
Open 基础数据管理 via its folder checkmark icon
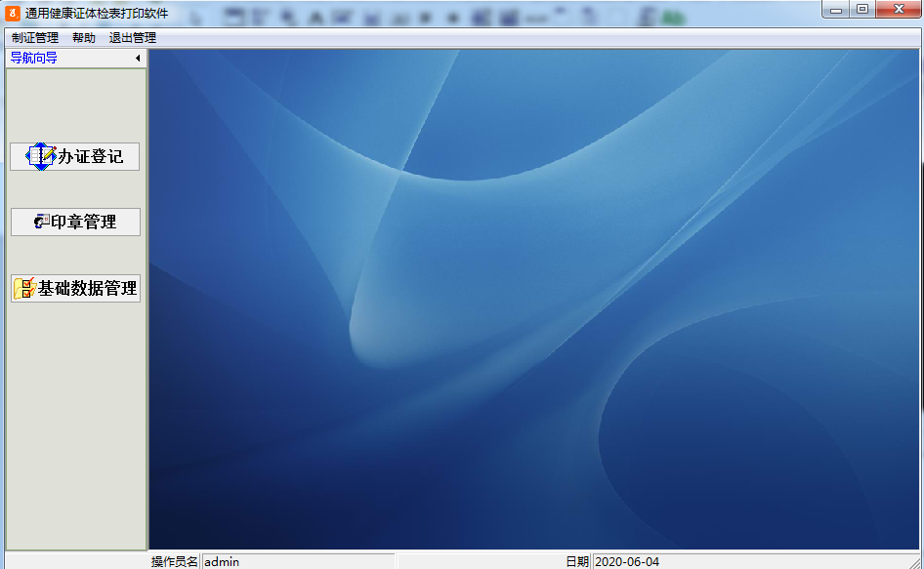[x=24, y=288]
